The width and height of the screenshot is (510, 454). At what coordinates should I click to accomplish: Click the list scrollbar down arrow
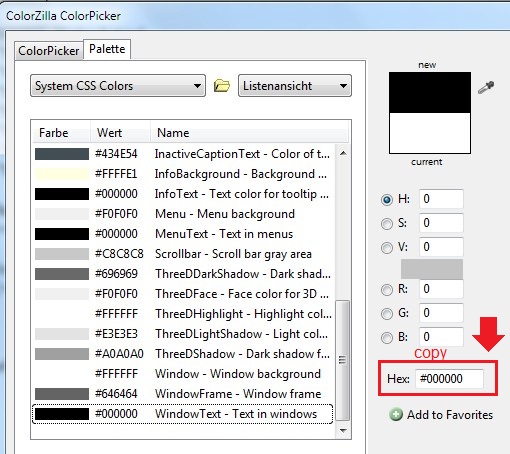pyautogui.click(x=343, y=431)
